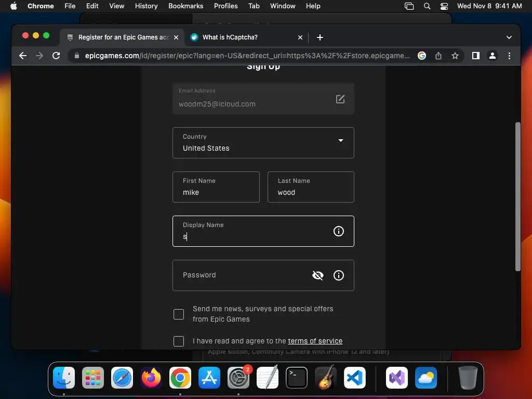The width and height of the screenshot is (532, 399).
Task: Open the Apple menu
Action: coord(14,6)
